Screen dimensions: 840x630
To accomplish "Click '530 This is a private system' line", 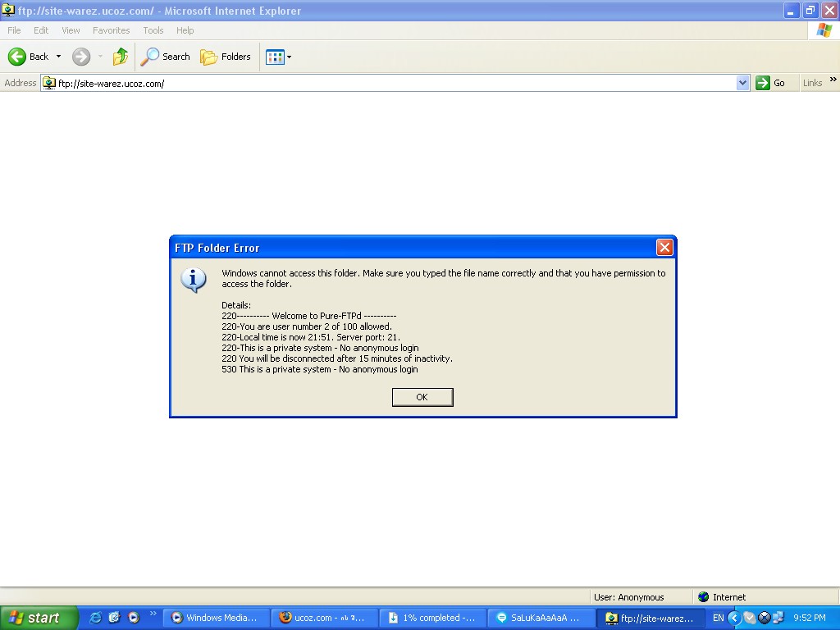I will coord(319,369).
